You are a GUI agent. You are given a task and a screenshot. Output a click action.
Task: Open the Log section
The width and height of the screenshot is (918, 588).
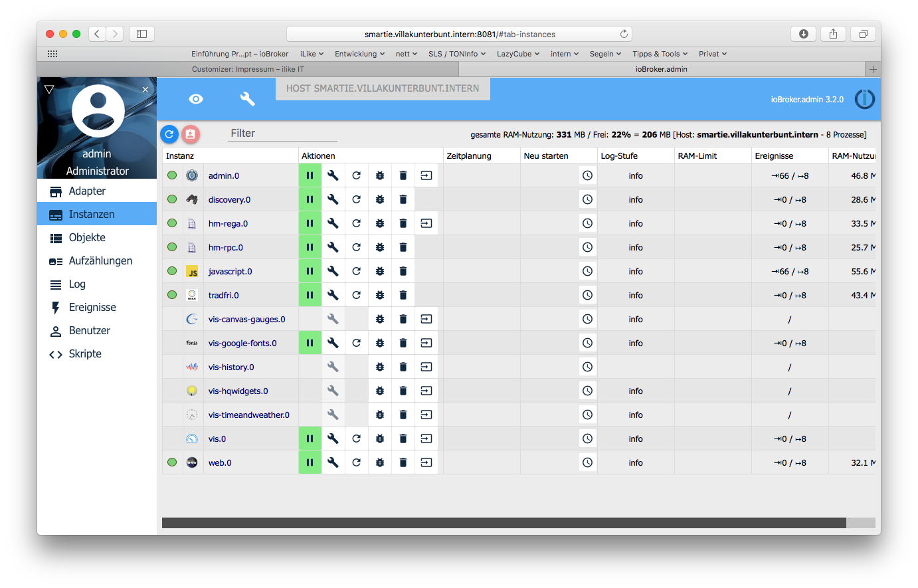click(x=97, y=284)
